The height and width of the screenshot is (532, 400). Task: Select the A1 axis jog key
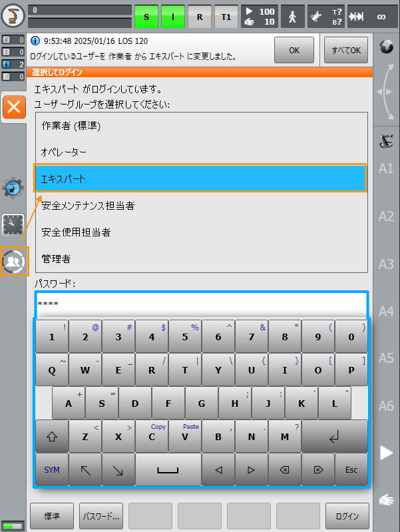pos(386,168)
